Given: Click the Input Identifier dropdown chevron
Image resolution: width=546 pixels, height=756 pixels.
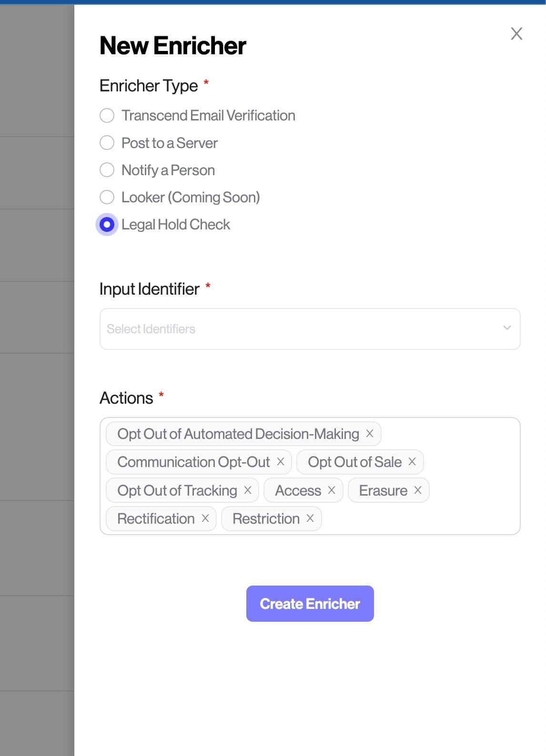Looking at the screenshot, I should (507, 328).
